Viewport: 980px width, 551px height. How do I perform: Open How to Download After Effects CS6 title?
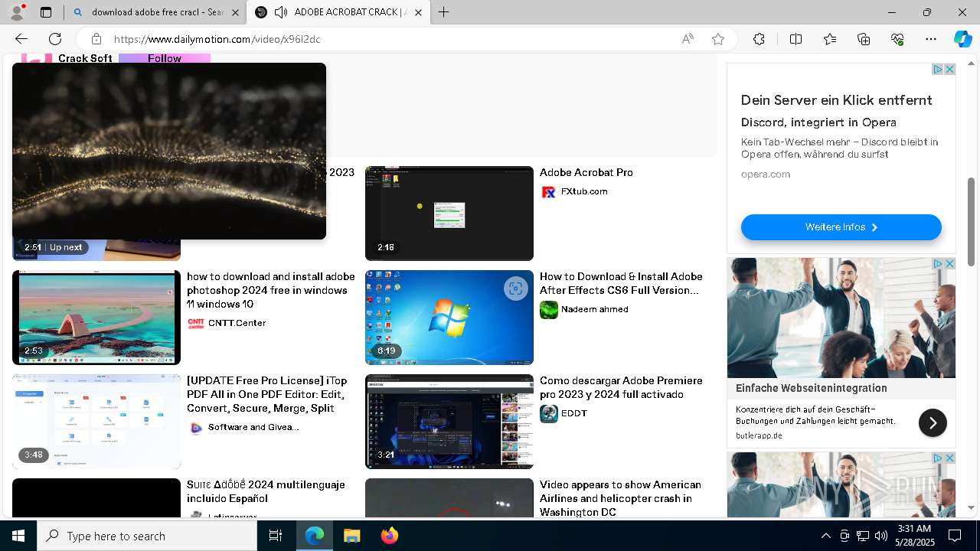click(x=621, y=283)
